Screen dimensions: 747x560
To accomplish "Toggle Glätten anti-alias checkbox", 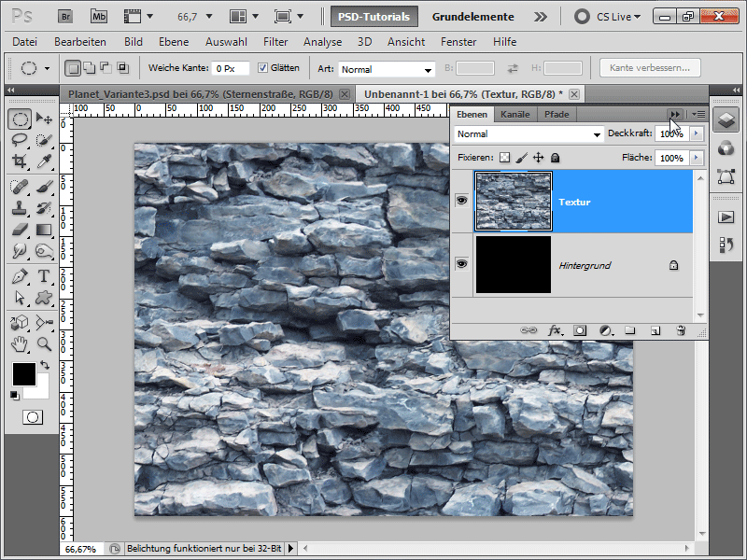I will 262,68.
